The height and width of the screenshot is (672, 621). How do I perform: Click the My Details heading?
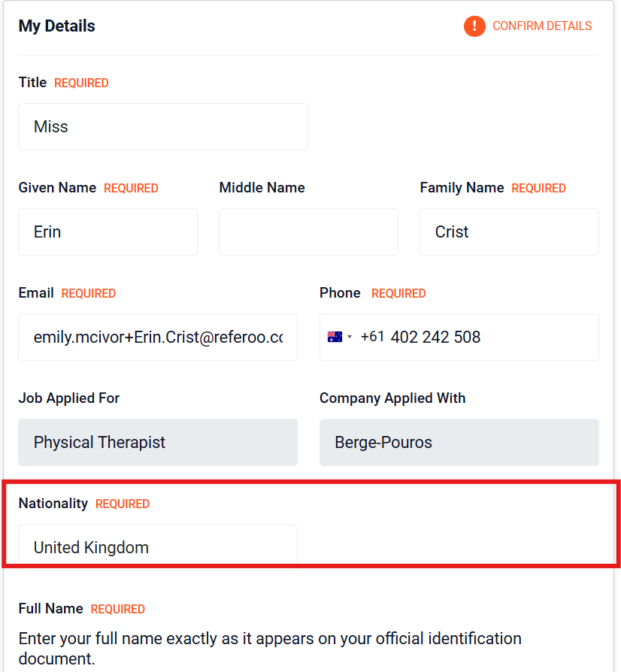coord(57,26)
